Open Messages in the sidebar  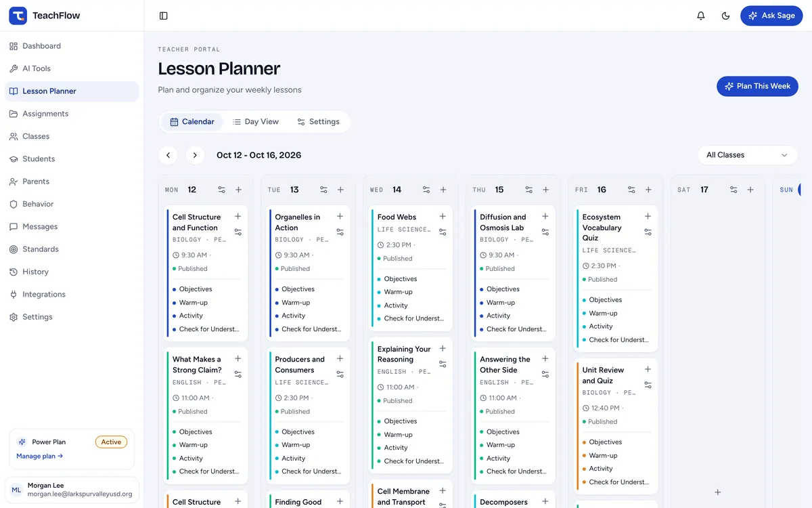72,226
